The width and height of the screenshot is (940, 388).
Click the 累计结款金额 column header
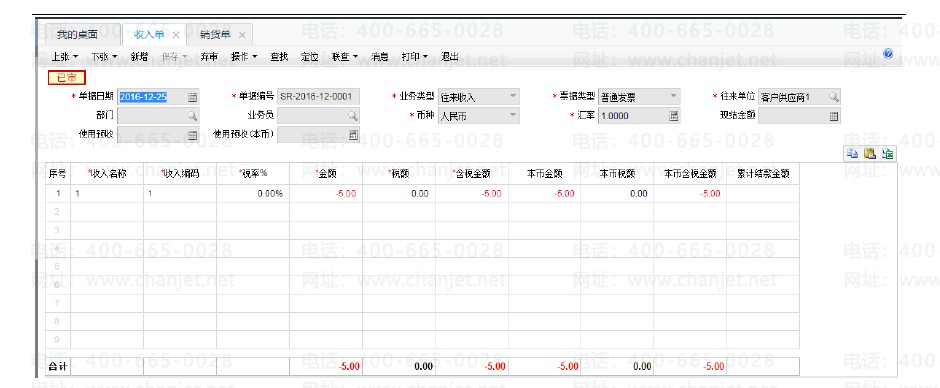[763, 173]
